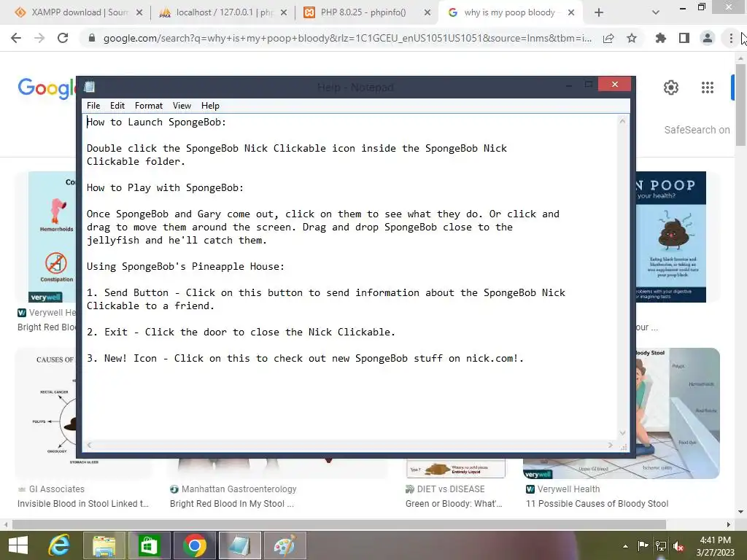Image resolution: width=747 pixels, height=560 pixels.
Task: Open Google quick settings gear
Action: (671, 87)
